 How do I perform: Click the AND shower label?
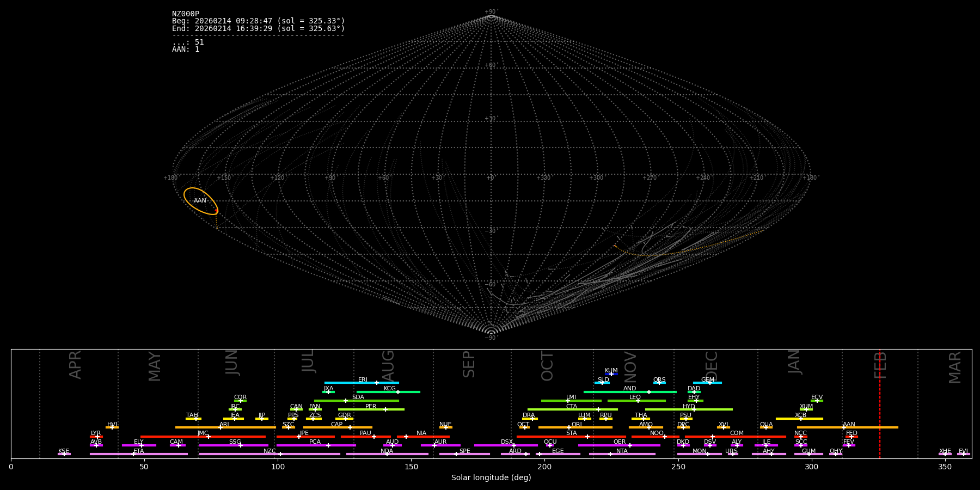tap(629, 389)
